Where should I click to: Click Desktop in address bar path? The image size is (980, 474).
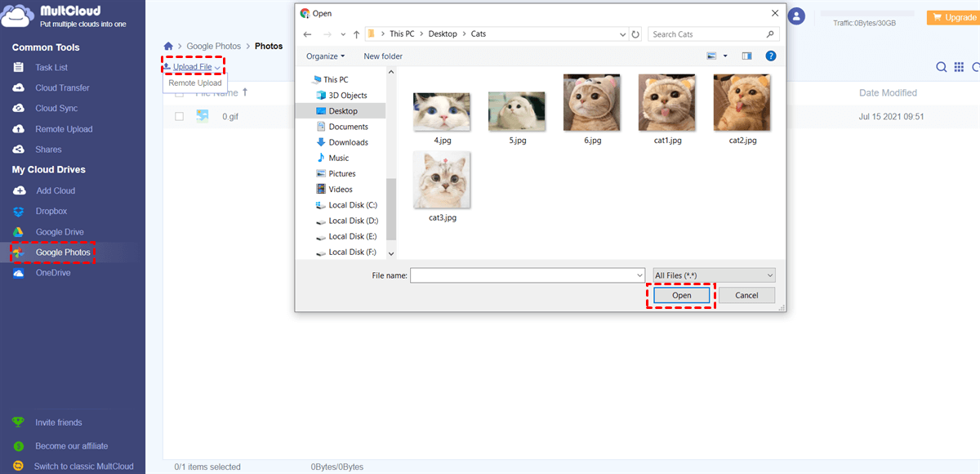pos(443,34)
